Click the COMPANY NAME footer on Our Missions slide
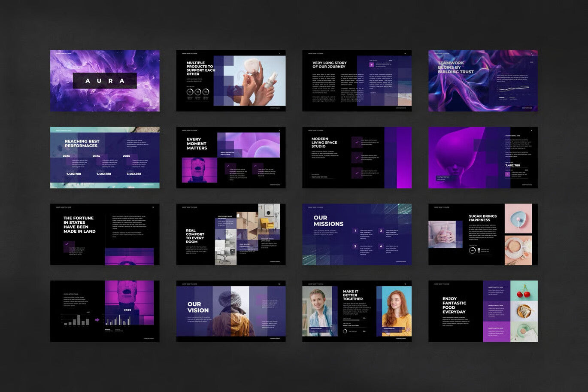 tap(400, 261)
